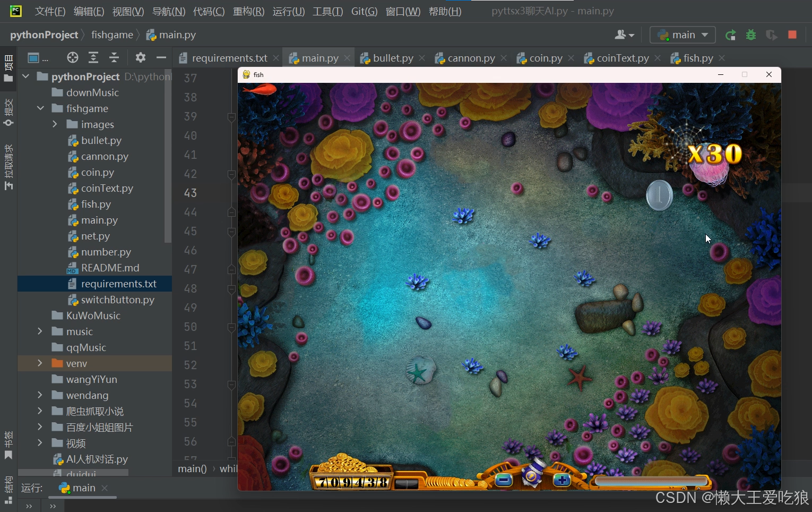Expand the images folder

pos(55,124)
